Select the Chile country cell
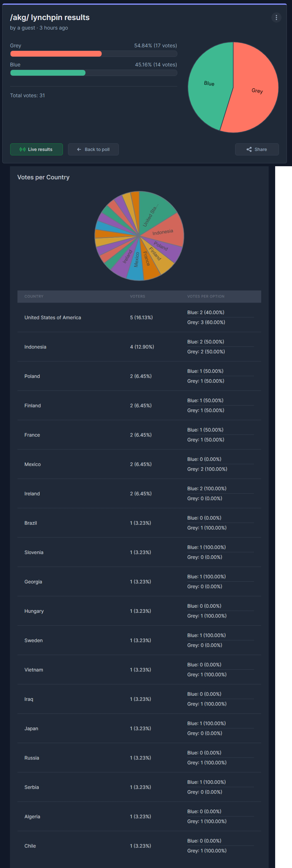Viewport: 292px width, 868px height. pos(30,845)
